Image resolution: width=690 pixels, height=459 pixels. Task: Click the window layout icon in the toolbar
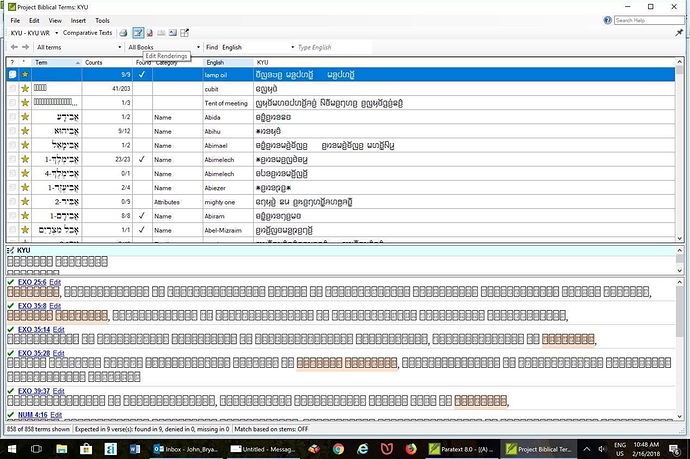pyautogui.click(x=184, y=33)
